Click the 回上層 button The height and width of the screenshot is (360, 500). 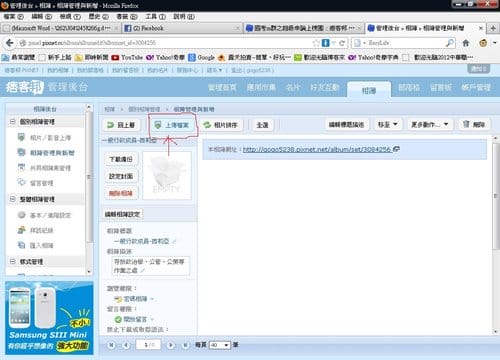tap(121, 125)
